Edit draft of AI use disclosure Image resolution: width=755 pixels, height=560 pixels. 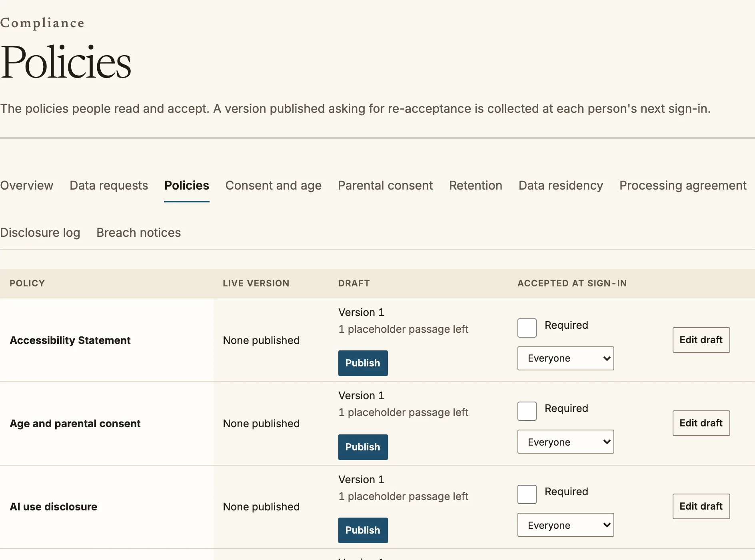pos(701,506)
